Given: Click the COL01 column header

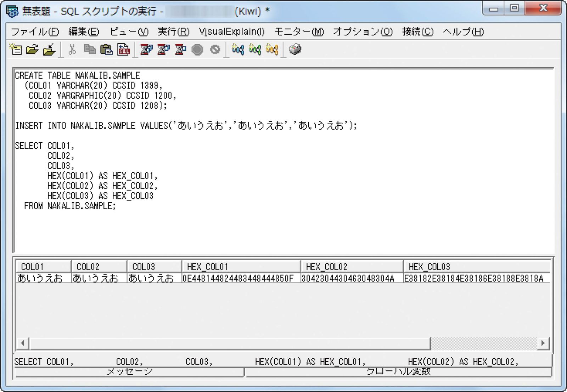Looking at the screenshot, I should tap(43, 267).
